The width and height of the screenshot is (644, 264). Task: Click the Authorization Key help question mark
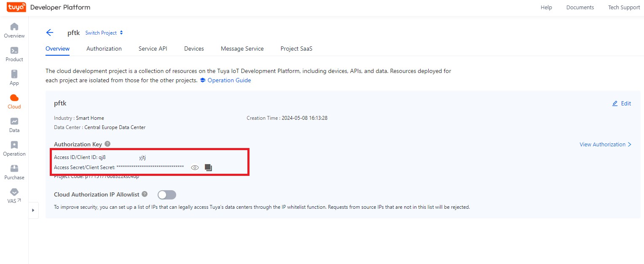107,144
